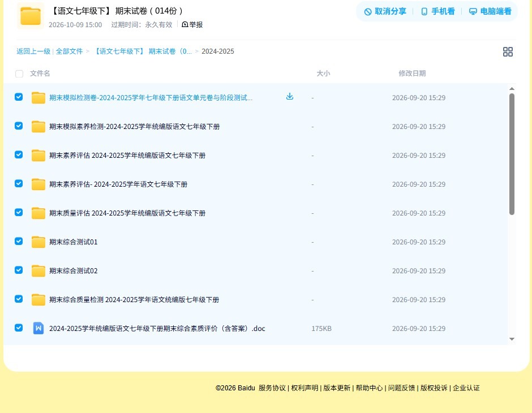Open 帮助中心 footer link
Viewport: 532px width, 413px height.
(369, 388)
